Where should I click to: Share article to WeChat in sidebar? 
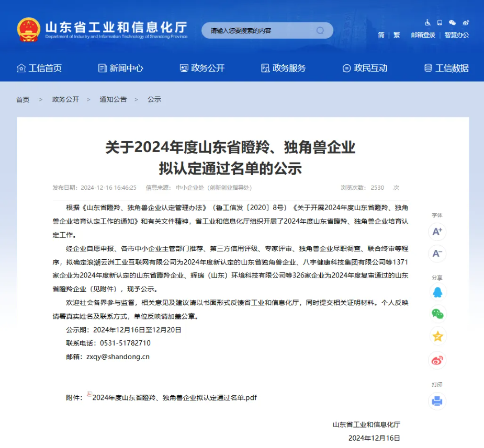(437, 314)
